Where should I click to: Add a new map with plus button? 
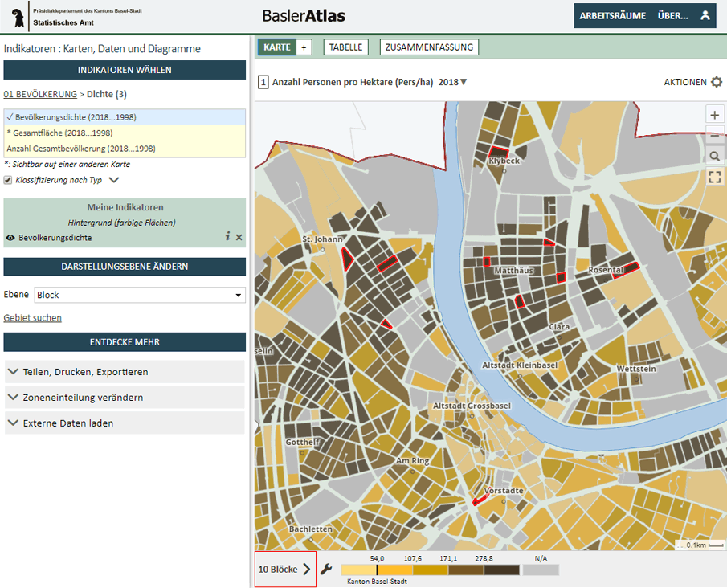point(304,47)
